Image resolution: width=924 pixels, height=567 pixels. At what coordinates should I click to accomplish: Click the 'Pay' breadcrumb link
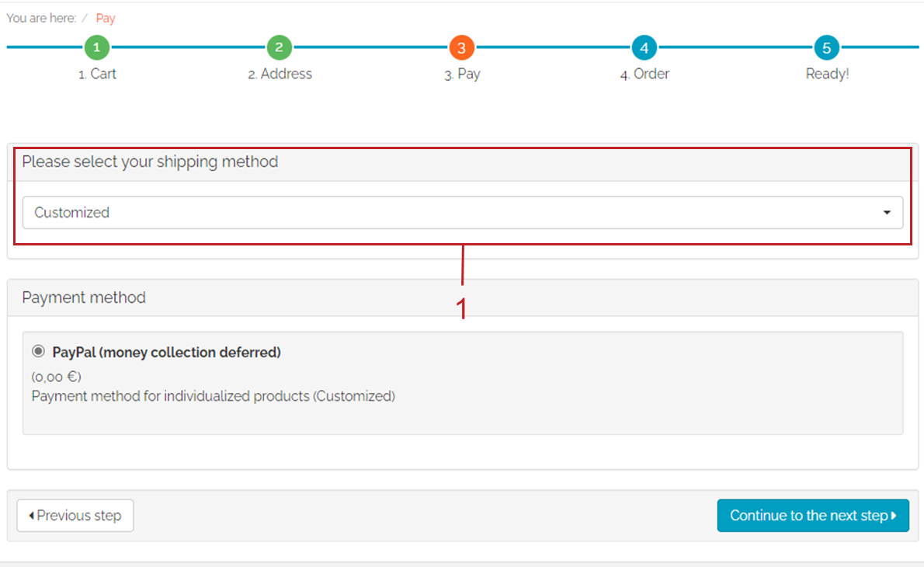[x=106, y=18]
